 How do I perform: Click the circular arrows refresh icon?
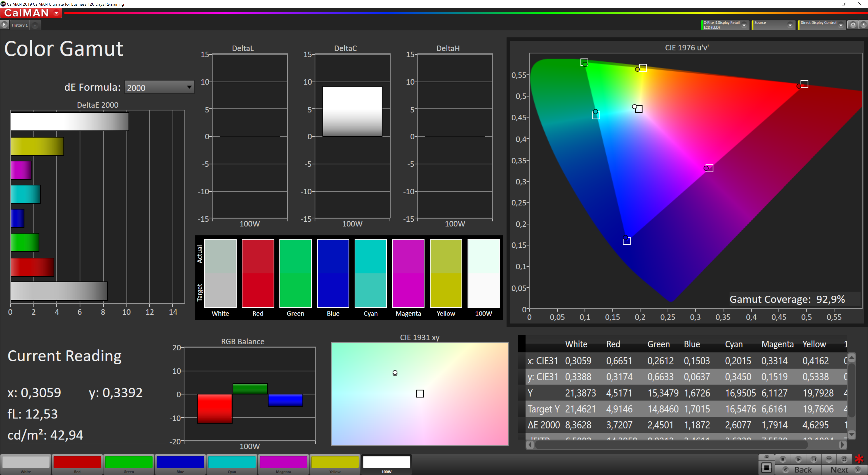coord(844,459)
